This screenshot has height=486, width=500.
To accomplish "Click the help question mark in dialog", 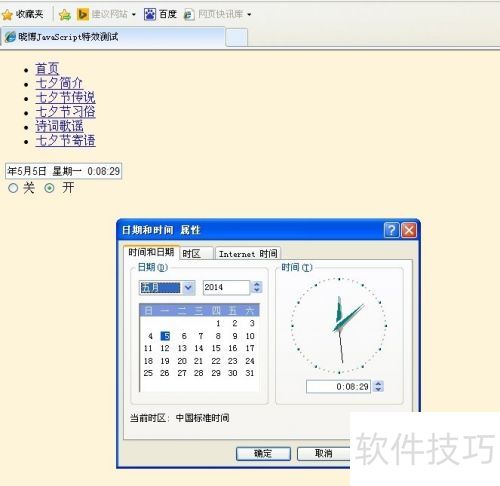I will tap(391, 230).
